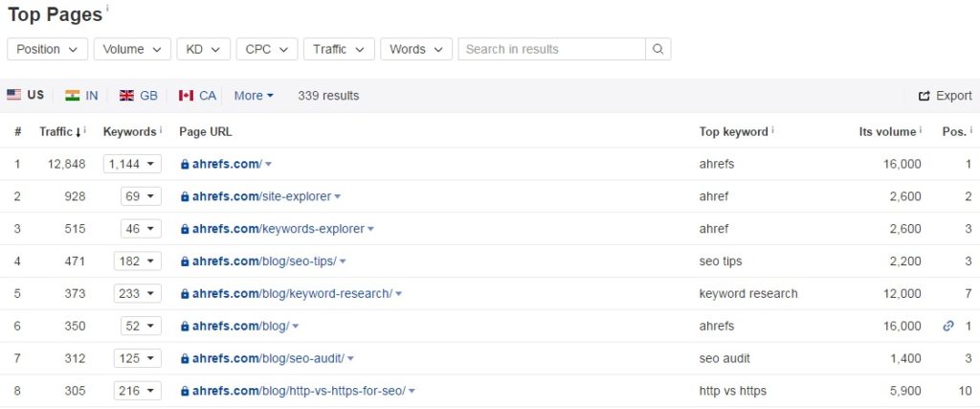The image size is (980, 409).
Task: Click the caret after the ahrefs.com/ URL
Action: 268,165
